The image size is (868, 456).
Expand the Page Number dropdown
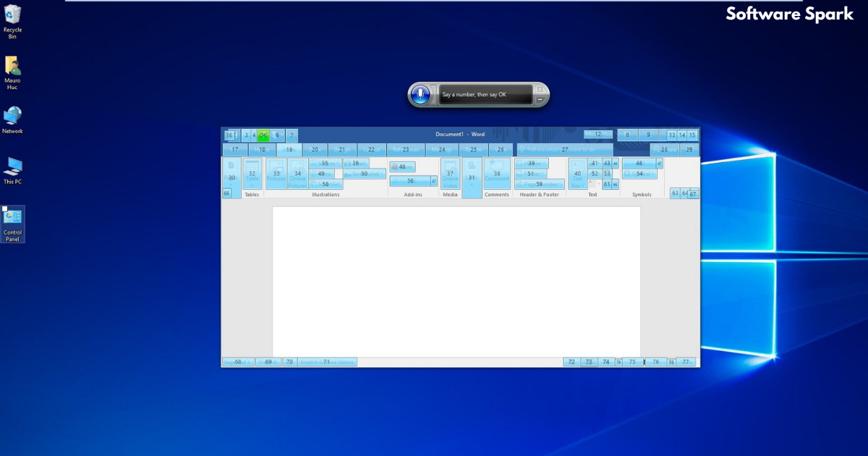[539, 185]
